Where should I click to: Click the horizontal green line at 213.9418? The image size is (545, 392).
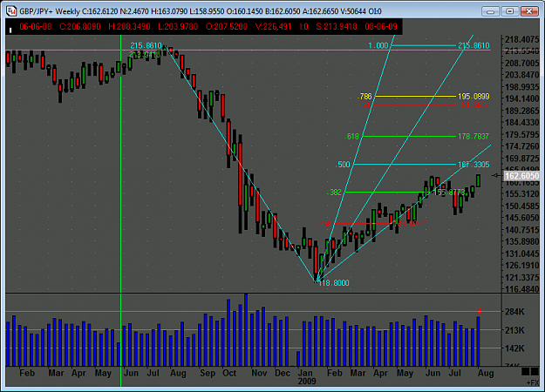pyautogui.click(x=249, y=51)
